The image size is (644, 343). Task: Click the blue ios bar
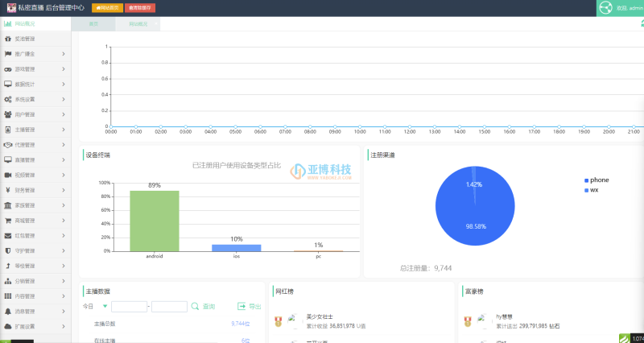(236, 248)
